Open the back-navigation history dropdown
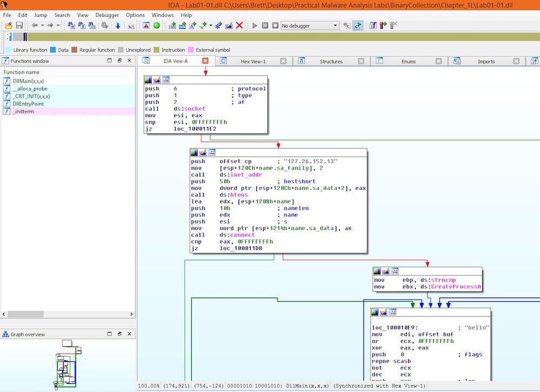 tap(42, 25)
